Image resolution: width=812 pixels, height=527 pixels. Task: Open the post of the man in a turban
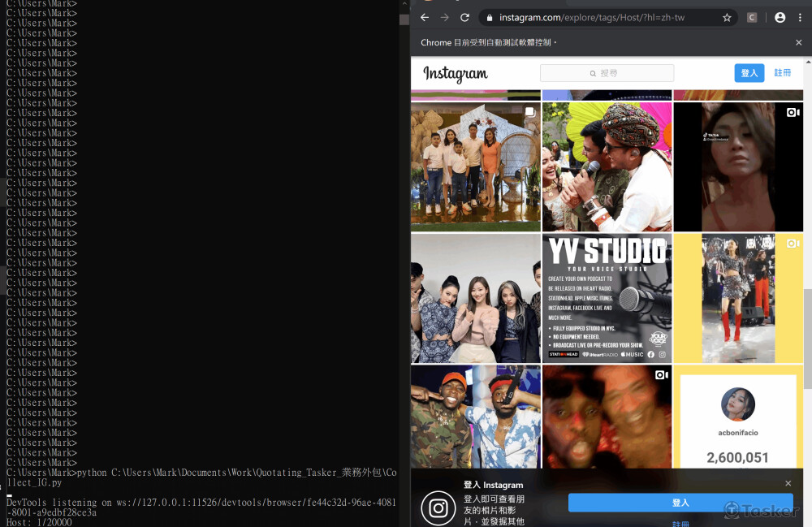coord(607,166)
